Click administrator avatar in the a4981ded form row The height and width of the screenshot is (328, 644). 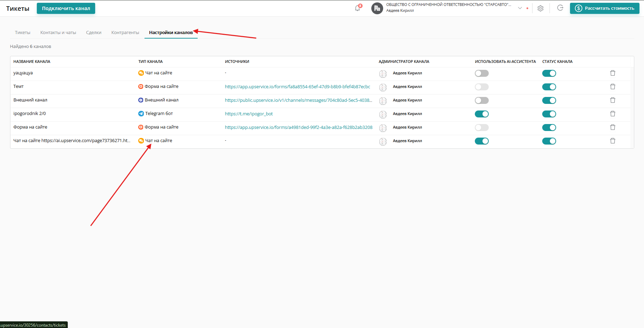click(383, 128)
